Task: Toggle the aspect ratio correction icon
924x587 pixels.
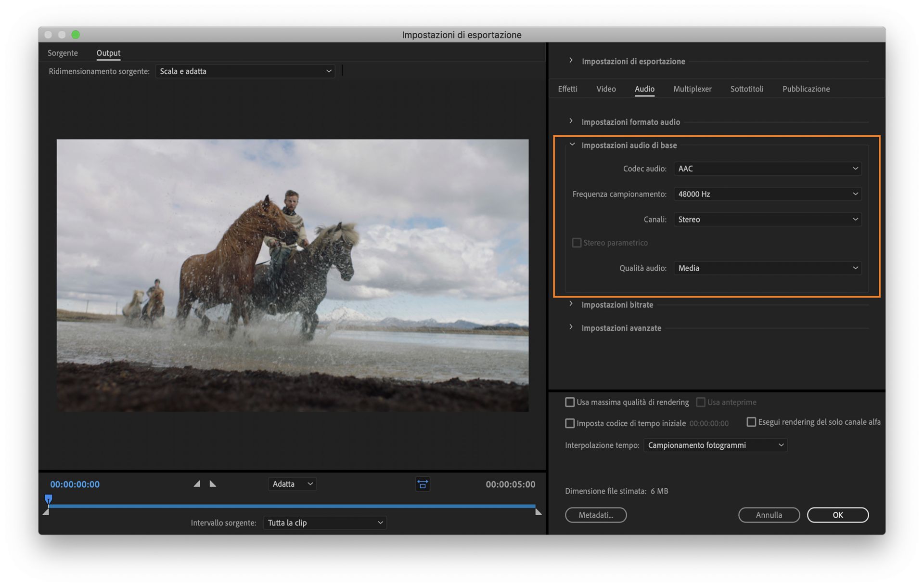Action: pos(423,484)
